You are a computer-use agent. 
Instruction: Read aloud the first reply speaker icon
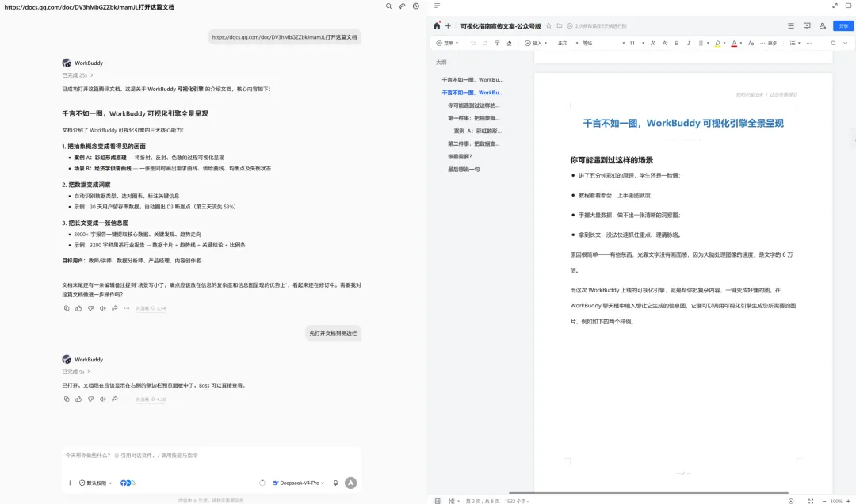click(102, 308)
